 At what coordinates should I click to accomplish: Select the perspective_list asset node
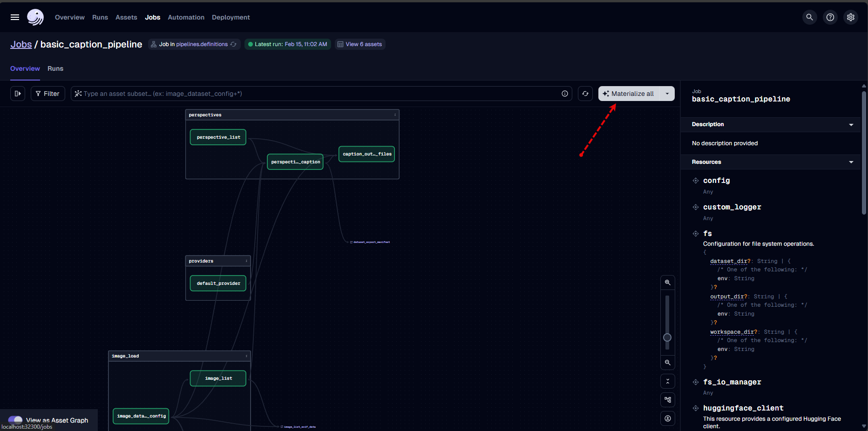[218, 137]
